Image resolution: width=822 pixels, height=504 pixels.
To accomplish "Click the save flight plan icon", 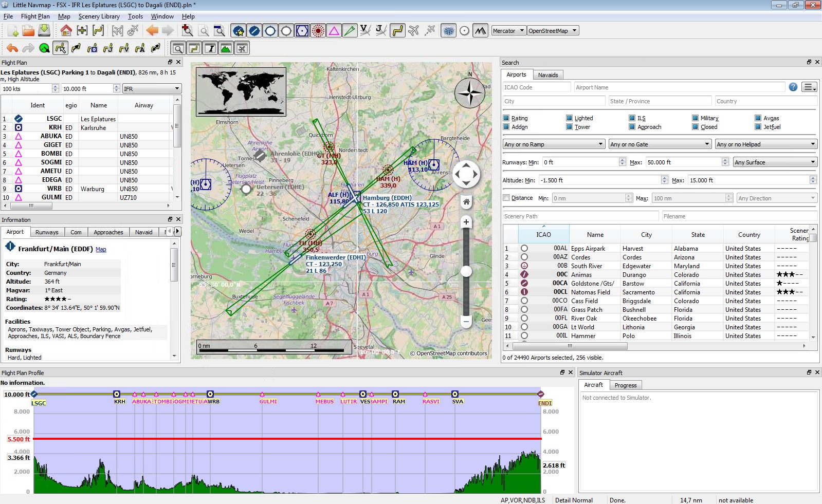I will point(45,31).
